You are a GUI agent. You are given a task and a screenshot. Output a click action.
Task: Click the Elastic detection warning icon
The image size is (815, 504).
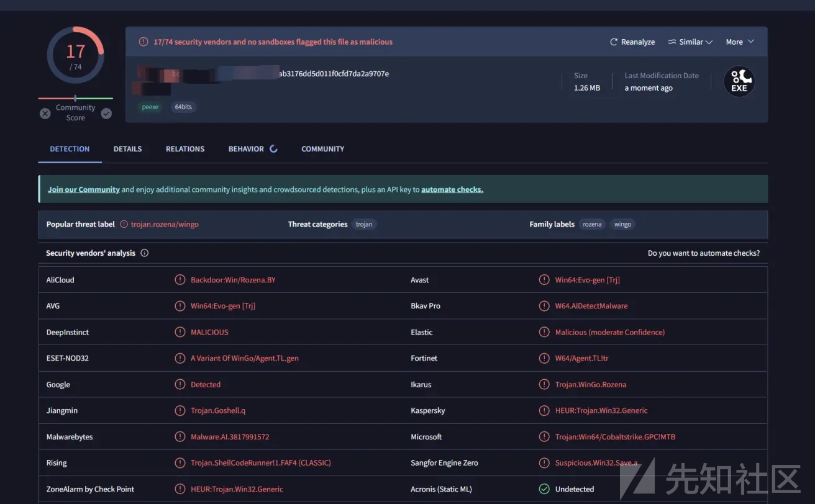click(x=544, y=332)
